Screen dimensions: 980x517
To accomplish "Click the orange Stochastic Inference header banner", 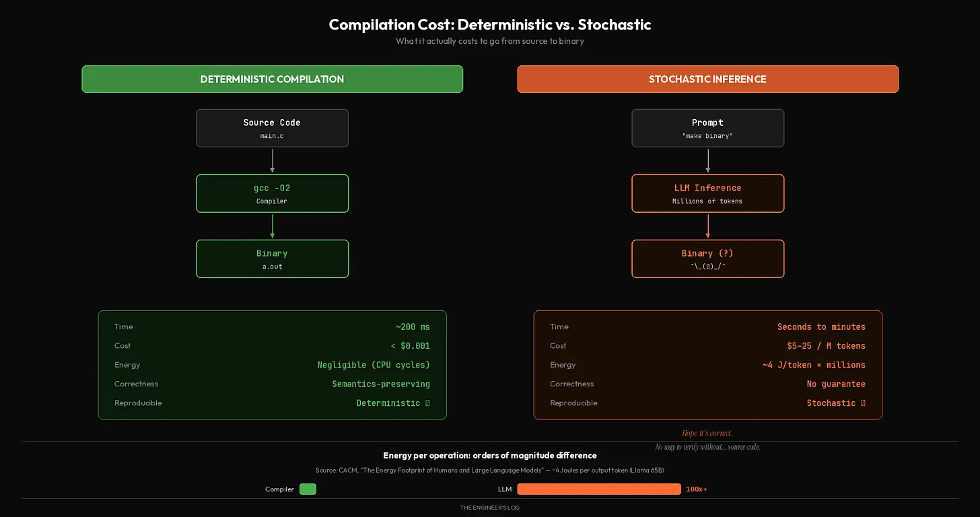I will click(707, 79).
